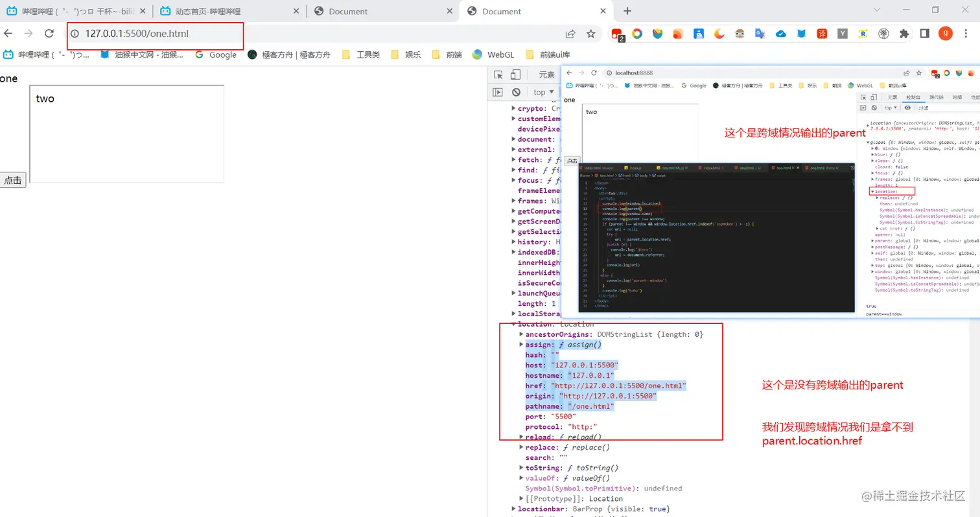Select the hostname value "127.0.0.1"
The height and width of the screenshot is (517, 980).
[x=590, y=375]
